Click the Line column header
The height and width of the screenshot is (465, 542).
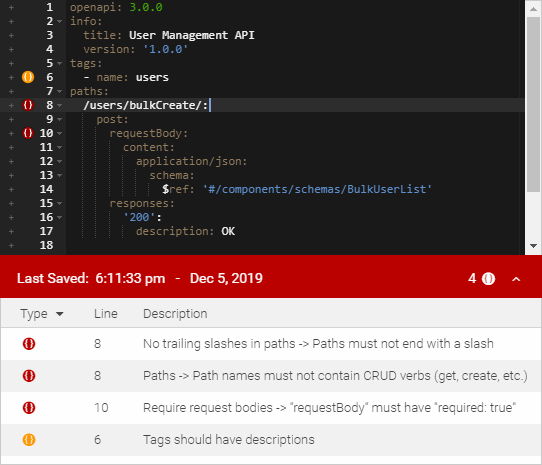(x=106, y=314)
